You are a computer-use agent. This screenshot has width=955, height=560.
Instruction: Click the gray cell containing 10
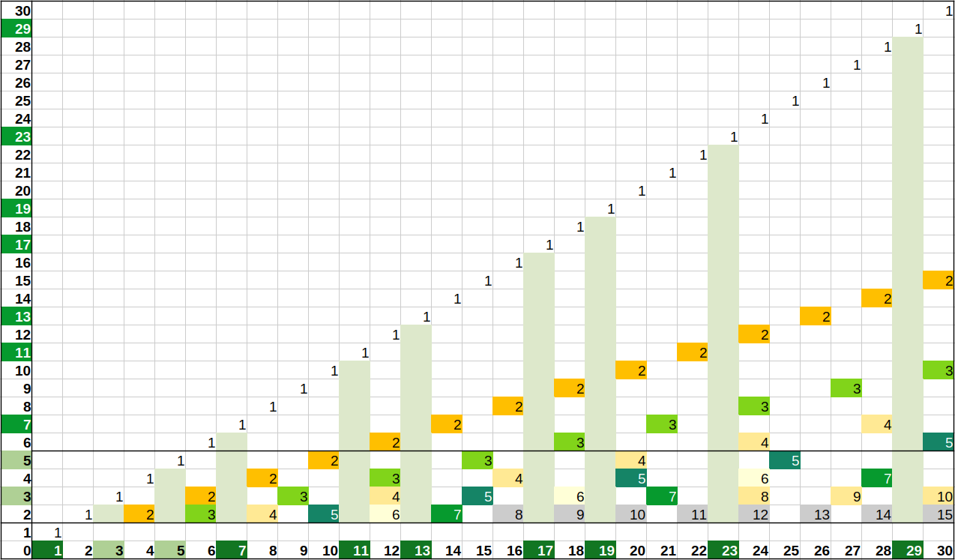pos(631,514)
